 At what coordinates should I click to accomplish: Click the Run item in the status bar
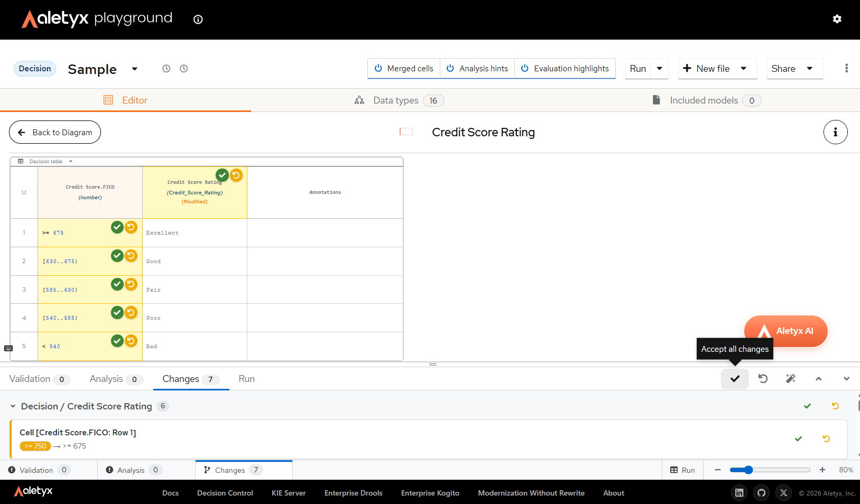(x=682, y=470)
